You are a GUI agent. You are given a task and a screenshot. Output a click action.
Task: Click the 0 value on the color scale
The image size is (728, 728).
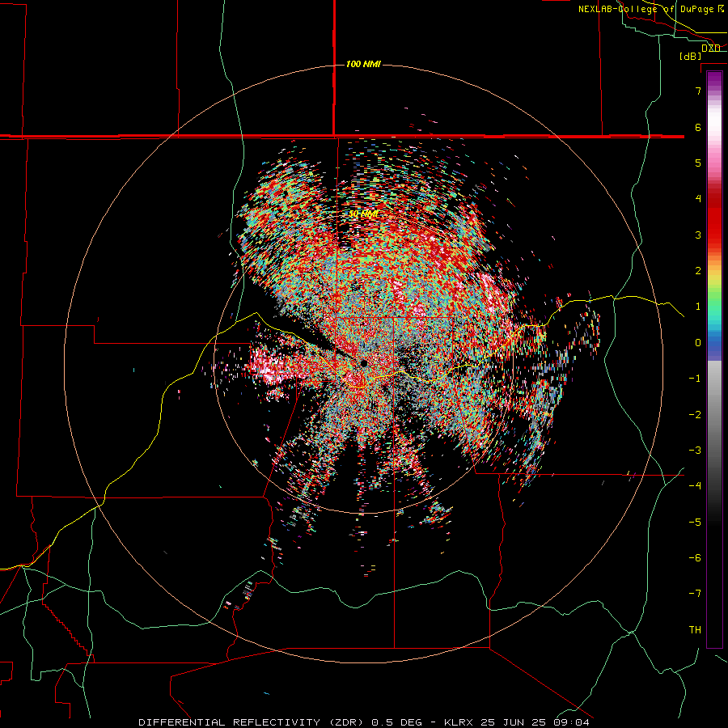pyautogui.click(x=698, y=343)
